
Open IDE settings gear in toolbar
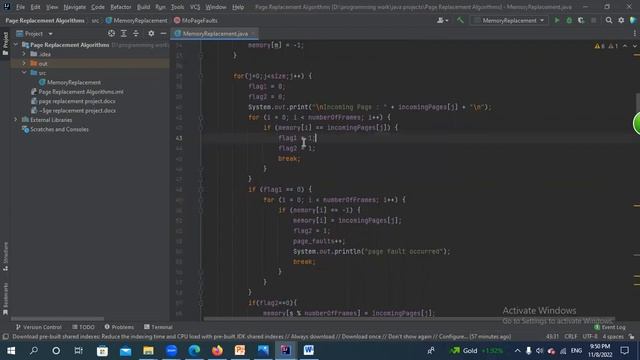pyautogui.click(x=621, y=20)
